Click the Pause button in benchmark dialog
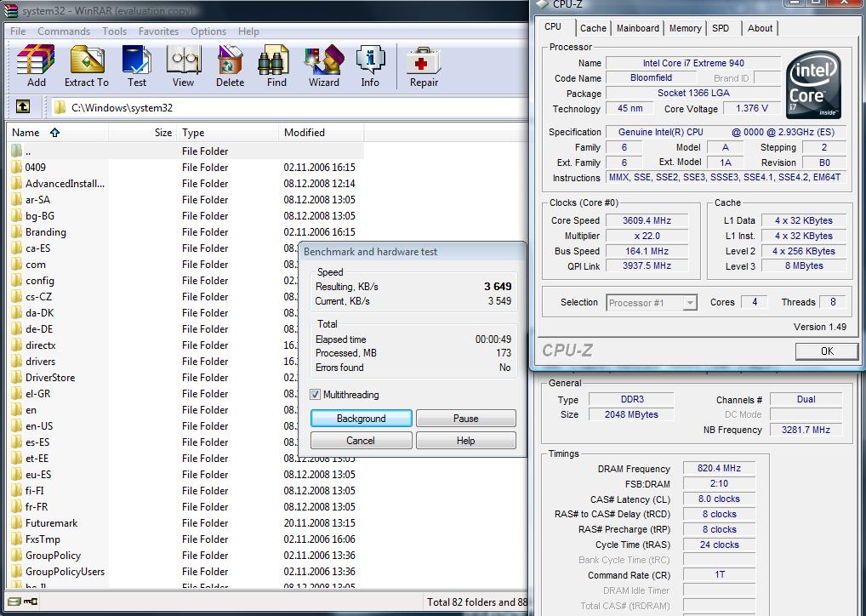Screen dimensions: 866x616 [465, 419]
